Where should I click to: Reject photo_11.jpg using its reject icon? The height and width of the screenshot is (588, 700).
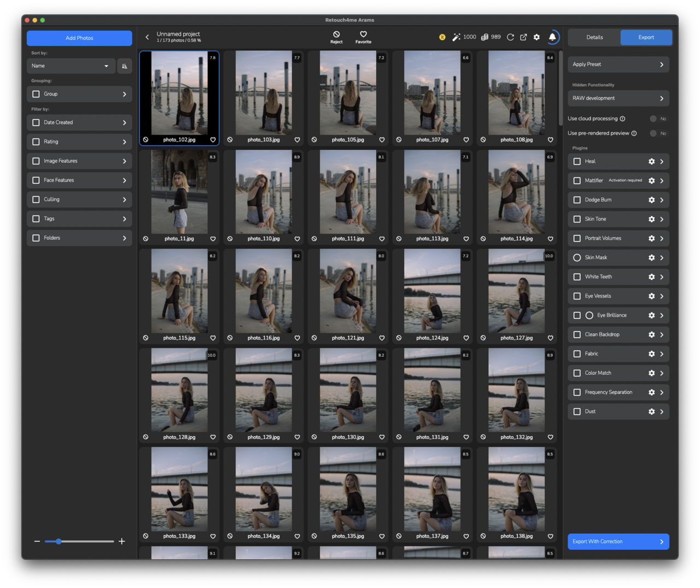coord(145,239)
